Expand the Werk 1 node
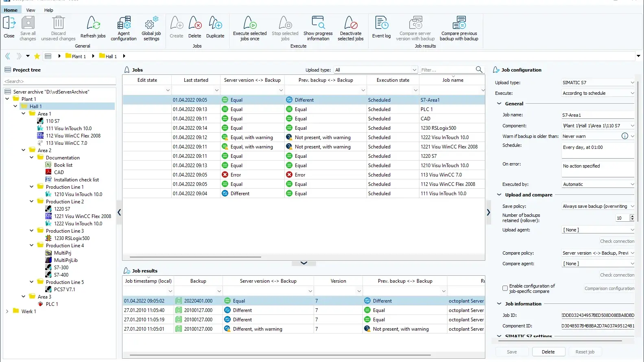The image size is (644, 362). click(x=7, y=311)
